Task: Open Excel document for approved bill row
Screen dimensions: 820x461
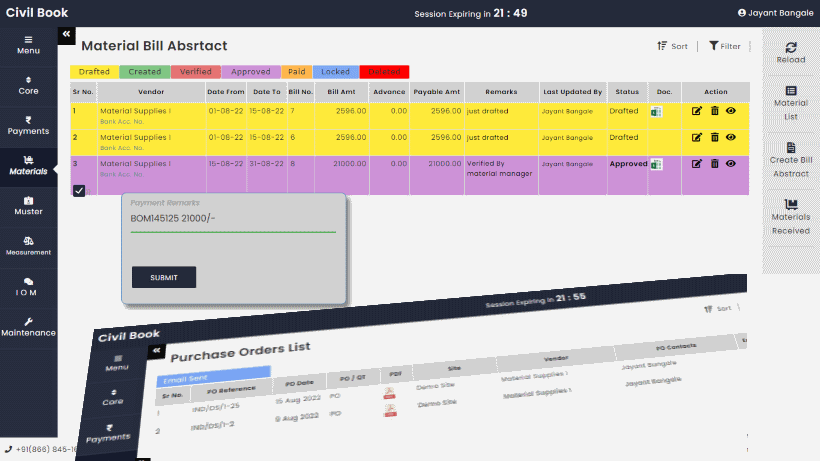Action: click(x=657, y=164)
